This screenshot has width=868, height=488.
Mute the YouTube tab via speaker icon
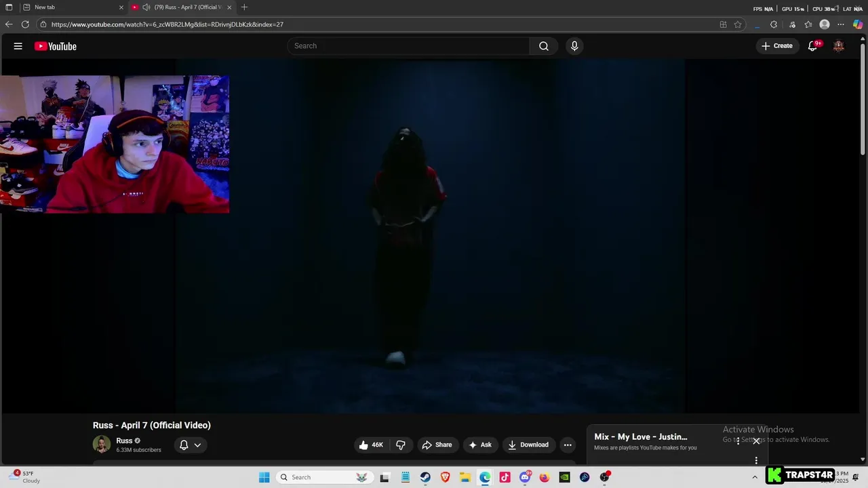pyautogui.click(x=146, y=7)
